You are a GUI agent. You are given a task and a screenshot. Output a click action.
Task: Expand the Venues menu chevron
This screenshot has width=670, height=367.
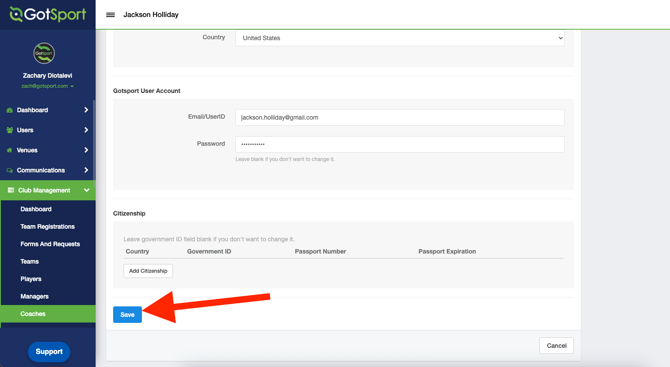86,150
